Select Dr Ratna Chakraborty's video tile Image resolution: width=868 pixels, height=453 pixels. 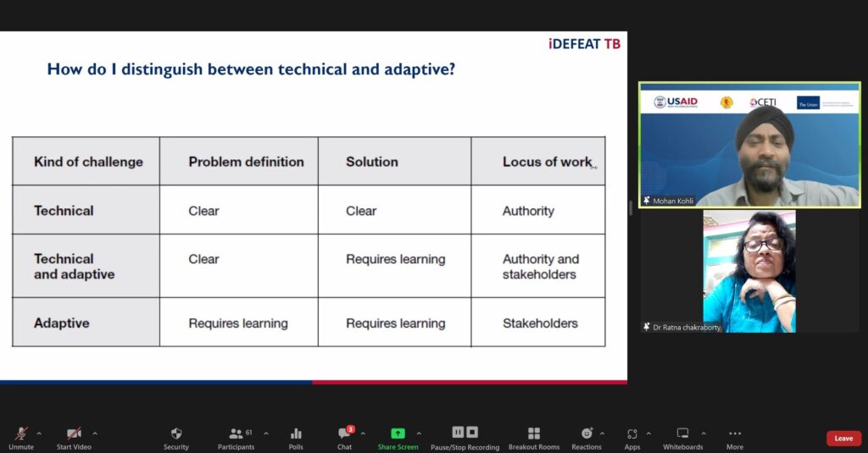click(749, 271)
